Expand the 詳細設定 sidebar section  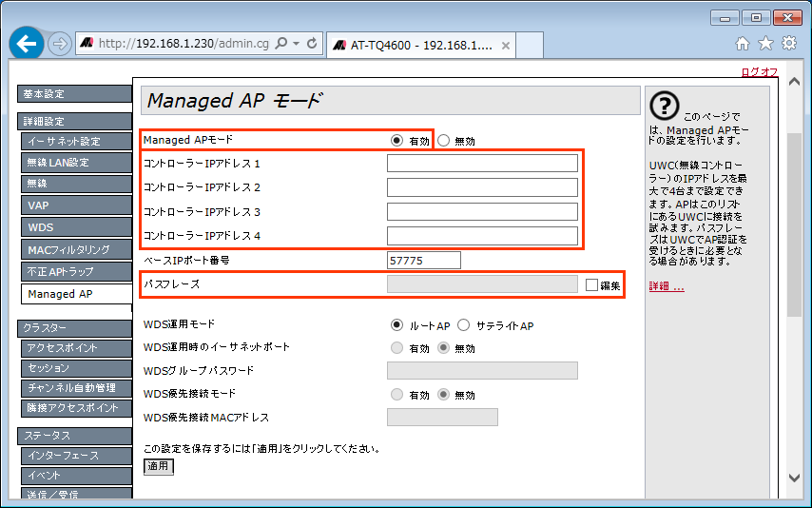pyautogui.click(x=74, y=121)
